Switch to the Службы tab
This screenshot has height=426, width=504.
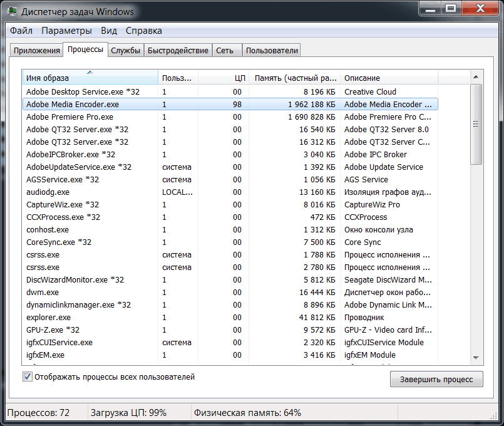pyautogui.click(x=125, y=51)
